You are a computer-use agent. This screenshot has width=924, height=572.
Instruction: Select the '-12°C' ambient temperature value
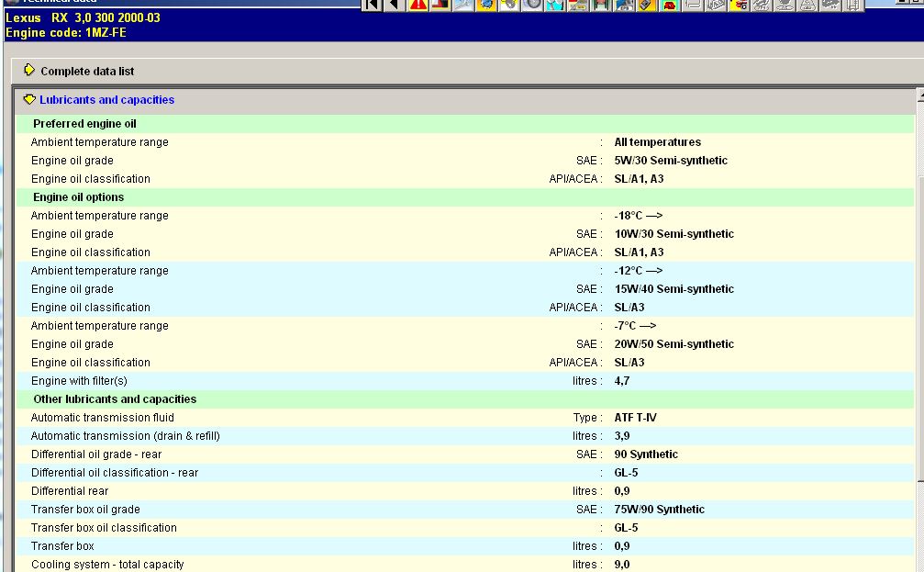639,271
